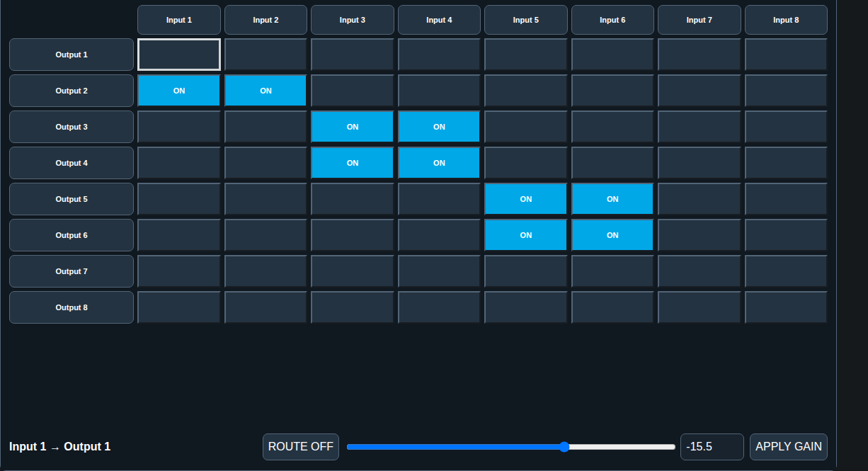Disable the Input 6 to Output 6 crosspoint

coord(612,235)
